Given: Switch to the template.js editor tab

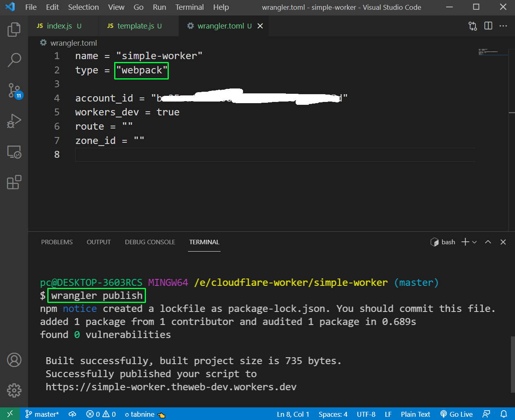Looking at the screenshot, I should (x=138, y=26).
